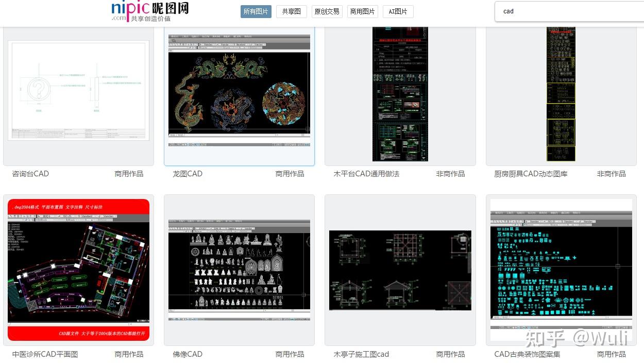Click 商用作品 label beside 龙图CAD

pos(290,174)
